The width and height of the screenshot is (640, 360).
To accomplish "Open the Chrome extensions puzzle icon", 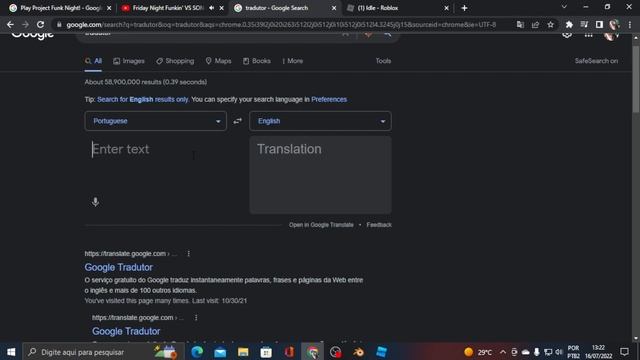I will (569, 24).
